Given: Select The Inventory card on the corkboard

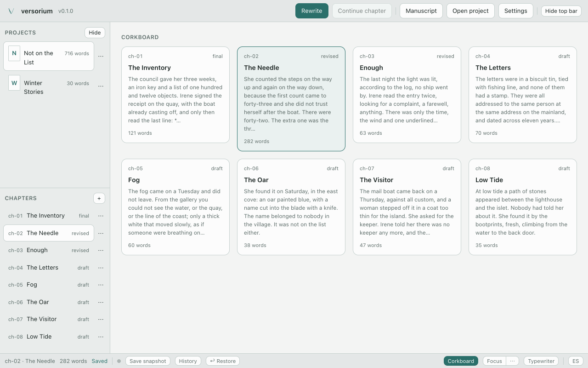Looking at the screenshot, I should (x=175, y=95).
